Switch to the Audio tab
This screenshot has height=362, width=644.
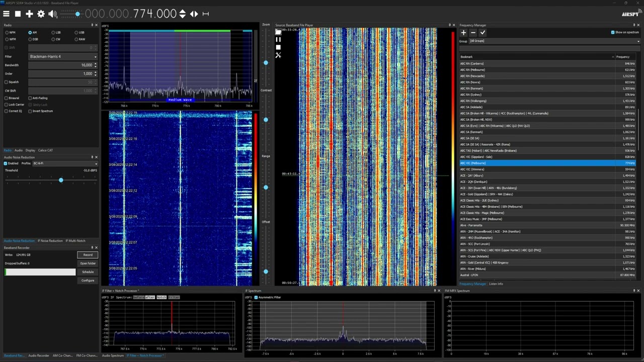pos(18,150)
